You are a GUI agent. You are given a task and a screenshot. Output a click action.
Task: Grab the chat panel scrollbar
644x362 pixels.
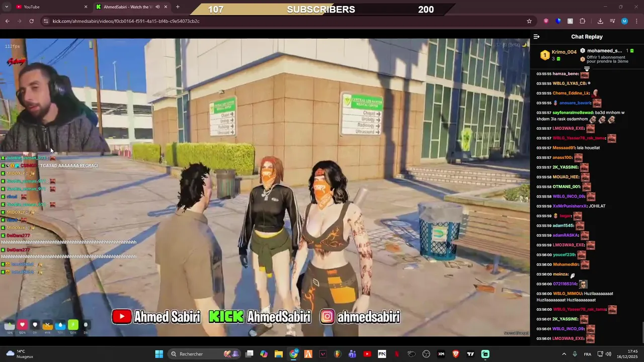click(642, 332)
